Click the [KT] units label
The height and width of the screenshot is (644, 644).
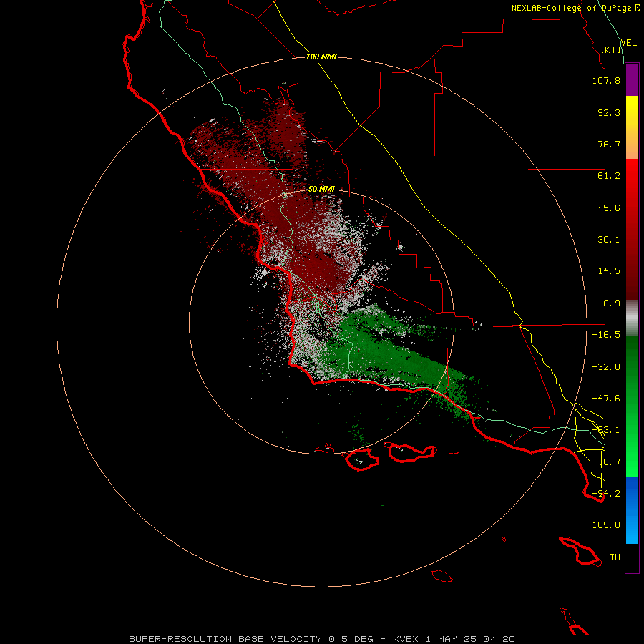pos(611,49)
